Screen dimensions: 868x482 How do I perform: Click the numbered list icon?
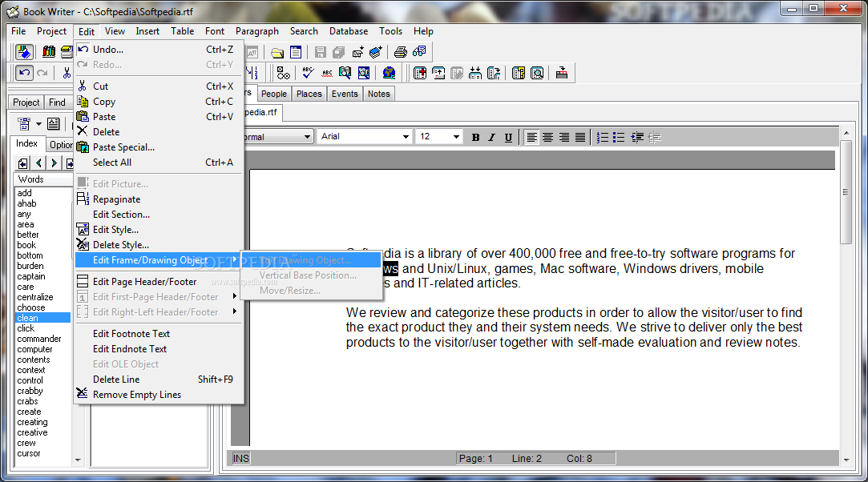pyautogui.click(x=603, y=137)
